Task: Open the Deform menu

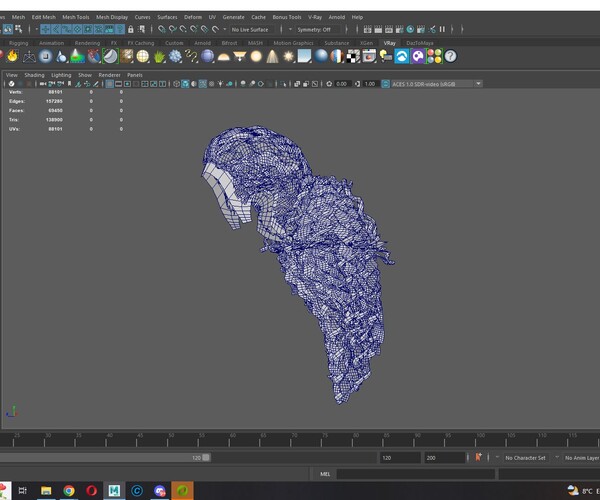Action: [193, 17]
